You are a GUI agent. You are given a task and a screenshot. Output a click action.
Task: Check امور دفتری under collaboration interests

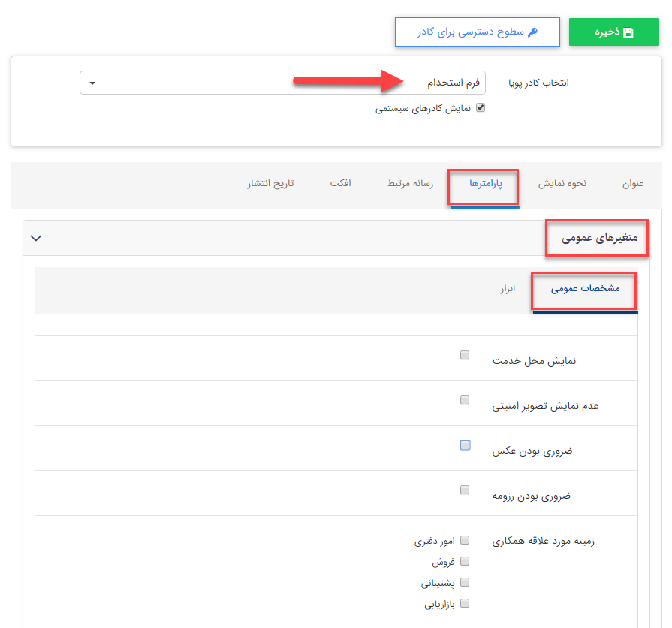pos(465,539)
